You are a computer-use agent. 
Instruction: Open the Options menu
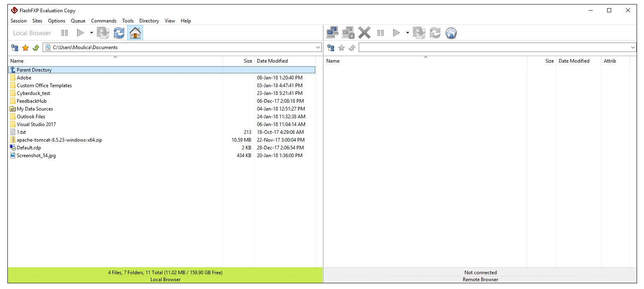57,21
